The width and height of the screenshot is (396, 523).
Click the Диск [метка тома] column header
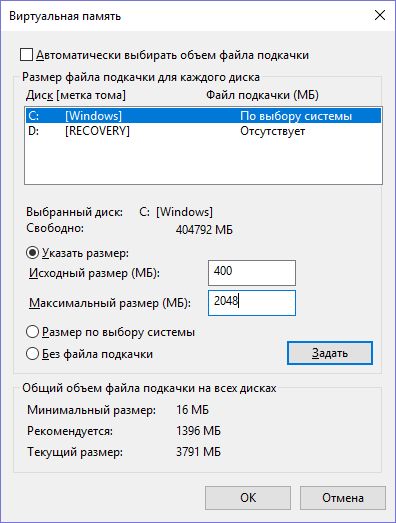76,95
